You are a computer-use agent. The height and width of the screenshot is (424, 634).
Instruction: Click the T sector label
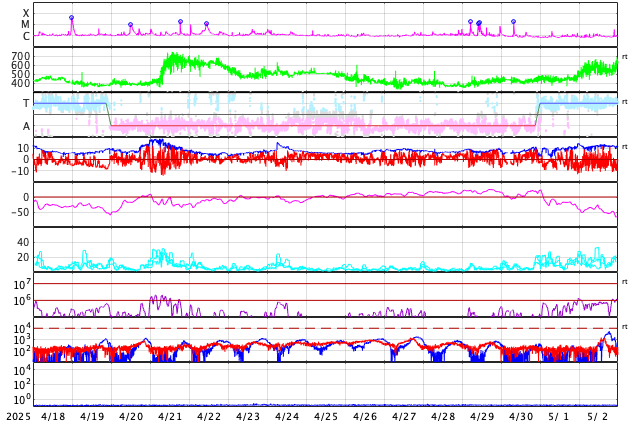[x=26, y=103]
